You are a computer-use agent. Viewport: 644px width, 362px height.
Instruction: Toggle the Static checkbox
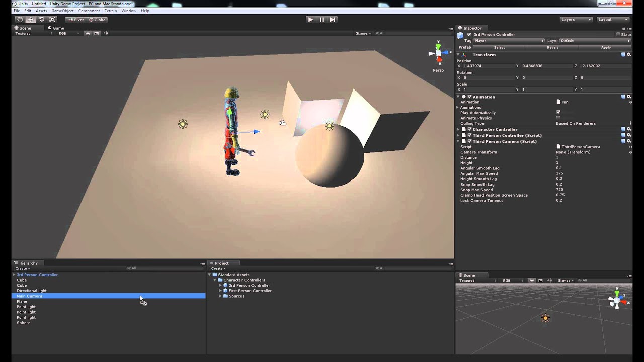[x=618, y=35]
